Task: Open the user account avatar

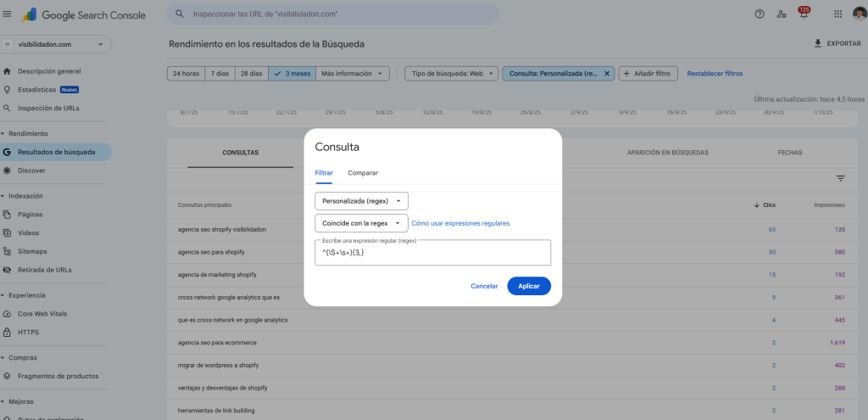Action: coord(859,14)
